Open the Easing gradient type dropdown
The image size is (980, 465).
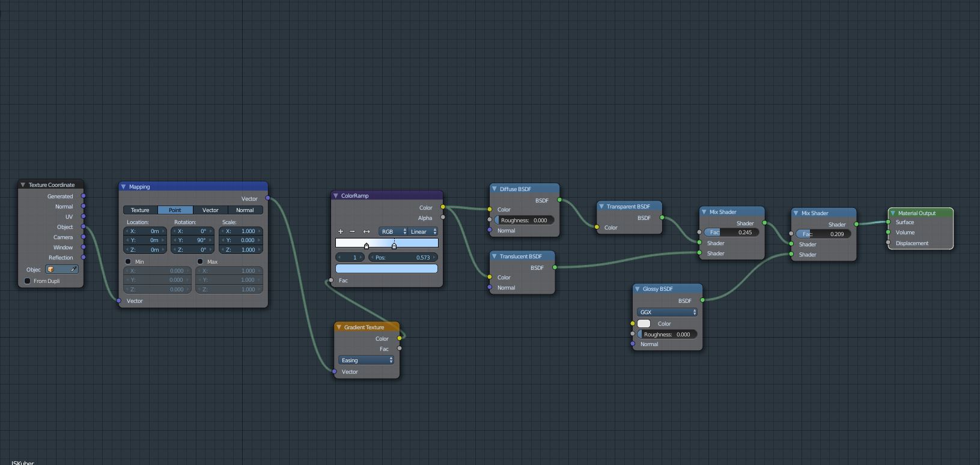click(366, 360)
